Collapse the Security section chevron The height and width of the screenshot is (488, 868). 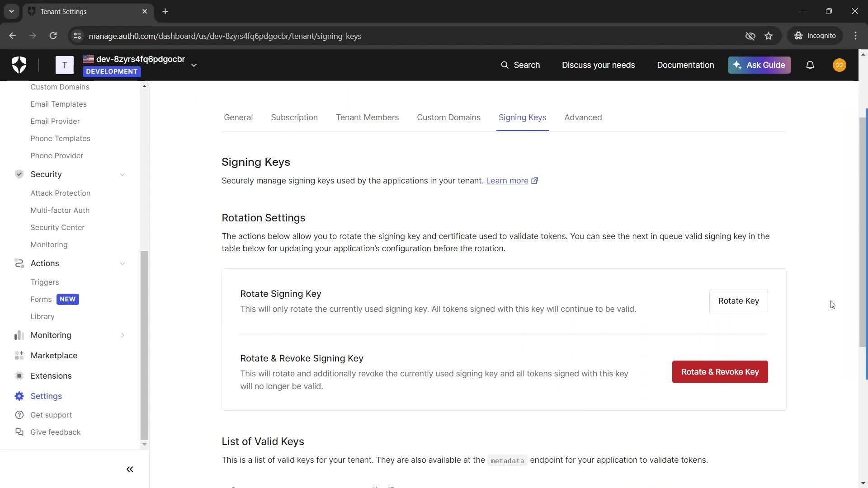click(122, 174)
